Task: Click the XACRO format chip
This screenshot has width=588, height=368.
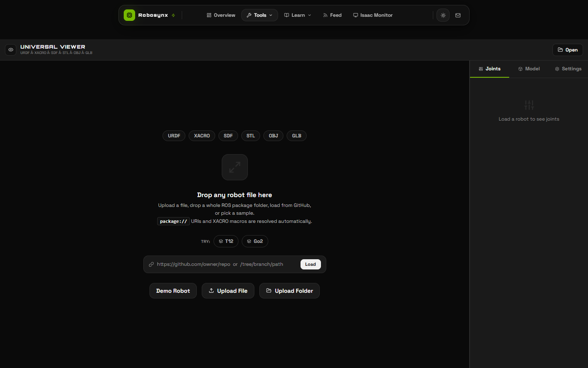Action: pyautogui.click(x=202, y=136)
